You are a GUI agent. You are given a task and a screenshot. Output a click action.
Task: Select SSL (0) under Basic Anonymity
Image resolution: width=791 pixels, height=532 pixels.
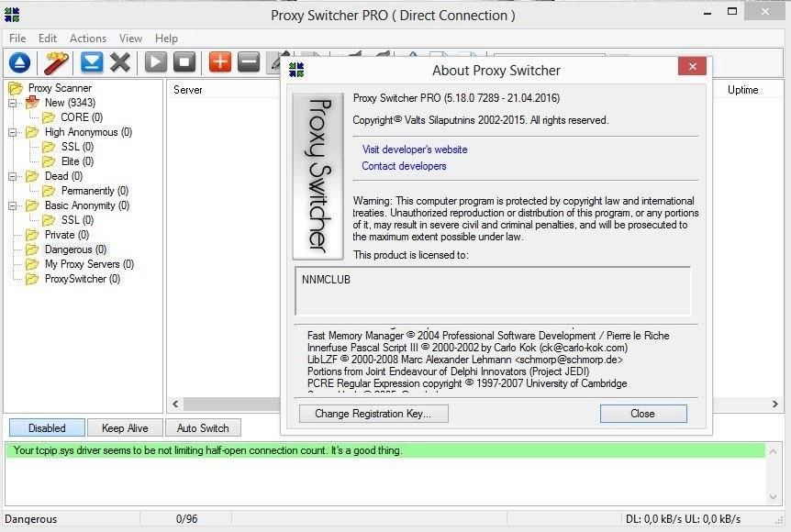(x=77, y=220)
